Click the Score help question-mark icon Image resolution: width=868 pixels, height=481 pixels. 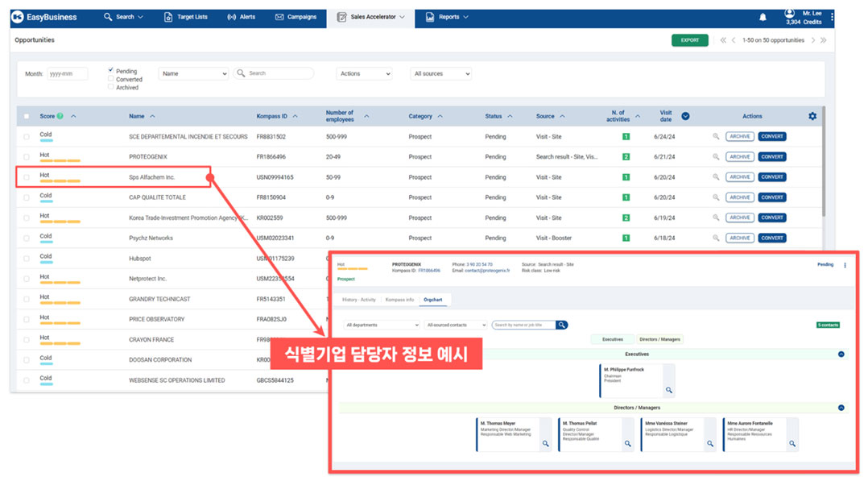pyautogui.click(x=60, y=116)
